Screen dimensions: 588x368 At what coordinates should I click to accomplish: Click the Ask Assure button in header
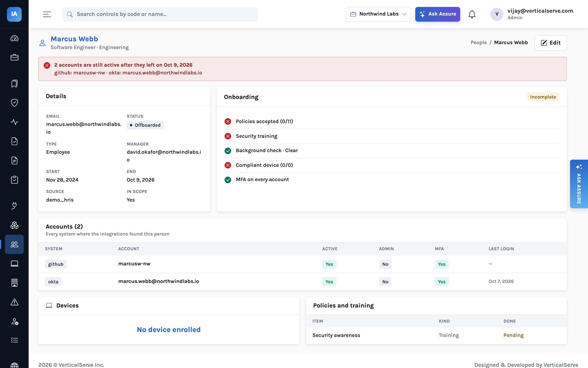[437, 14]
